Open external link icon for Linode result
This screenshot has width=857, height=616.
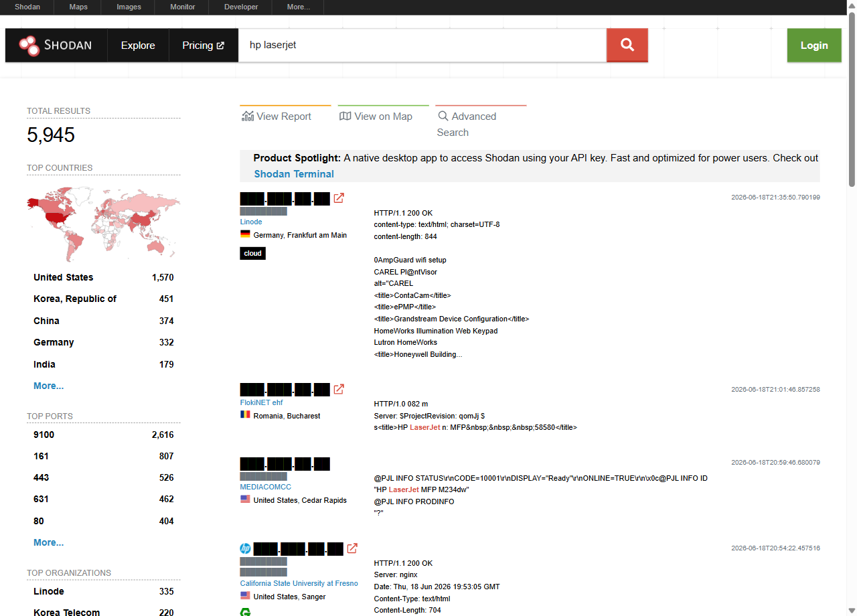339,199
